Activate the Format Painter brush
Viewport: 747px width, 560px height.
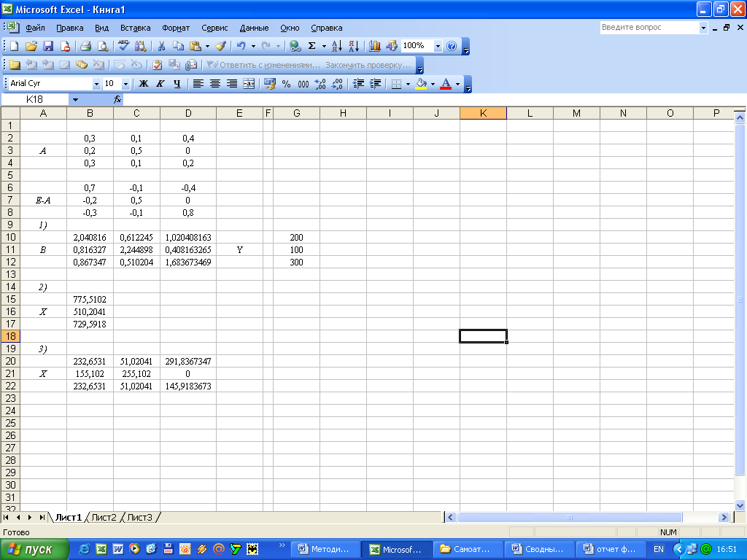coord(220,46)
